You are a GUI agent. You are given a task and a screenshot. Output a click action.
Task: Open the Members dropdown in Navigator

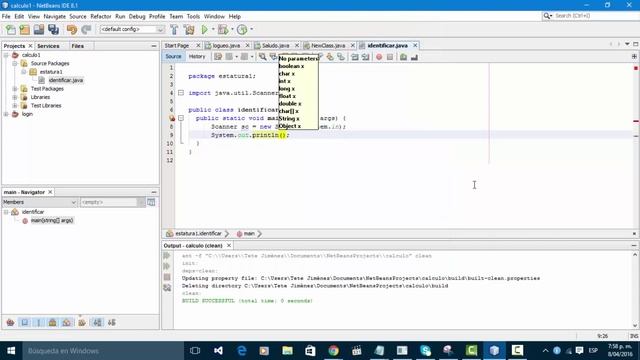click(x=39, y=202)
